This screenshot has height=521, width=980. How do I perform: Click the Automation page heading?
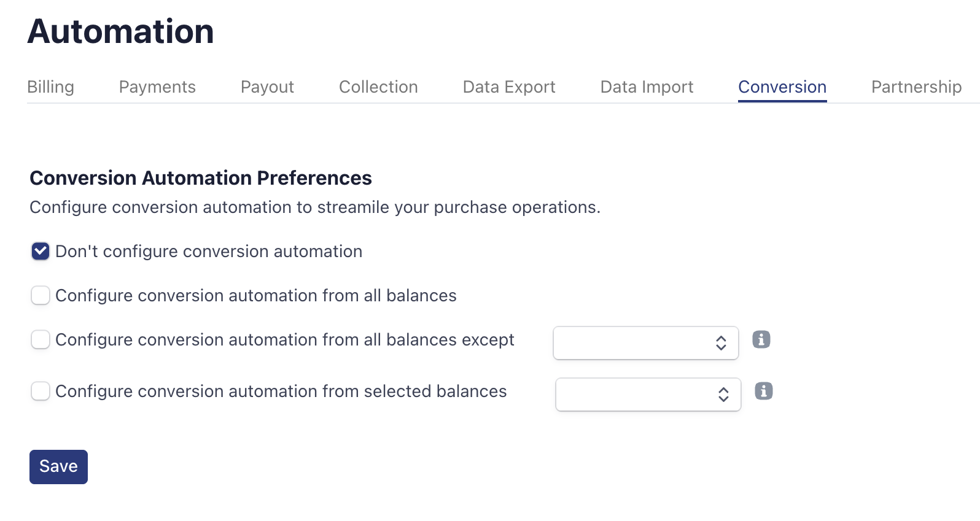(x=121, y=31)
